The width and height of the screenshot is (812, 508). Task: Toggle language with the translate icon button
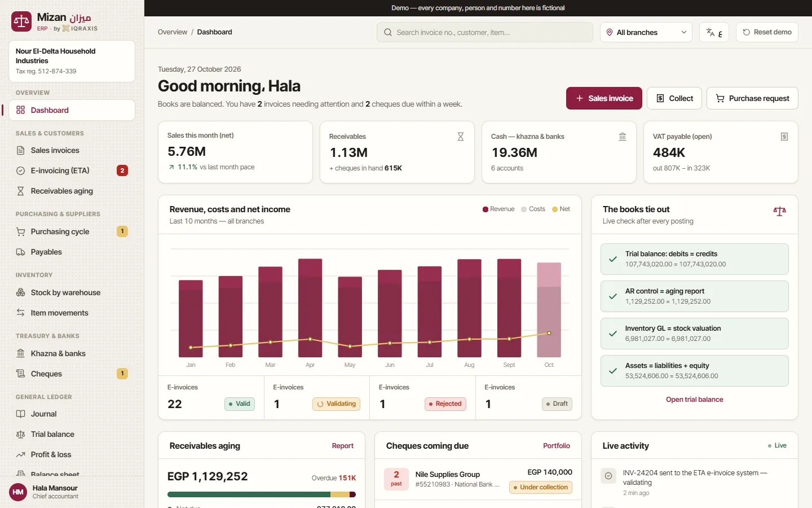pos(714,32)
